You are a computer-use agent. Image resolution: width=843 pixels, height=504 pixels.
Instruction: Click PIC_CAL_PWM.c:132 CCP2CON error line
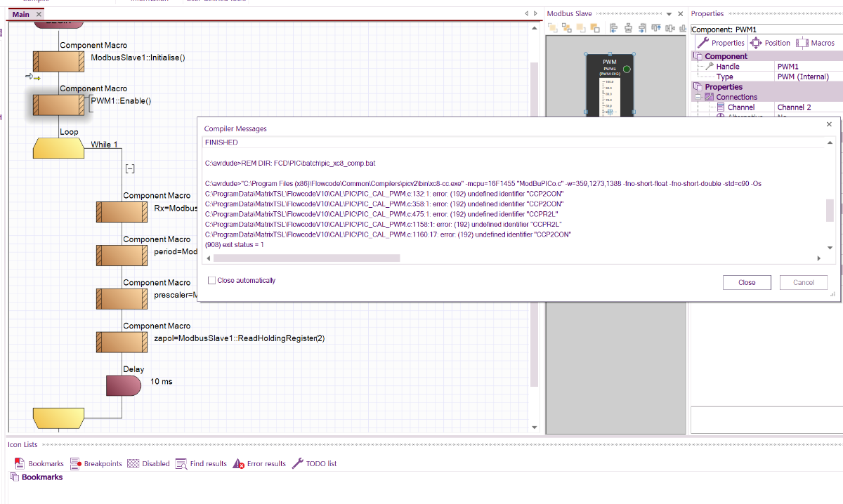pyautogui.click(x=384, y=193)
